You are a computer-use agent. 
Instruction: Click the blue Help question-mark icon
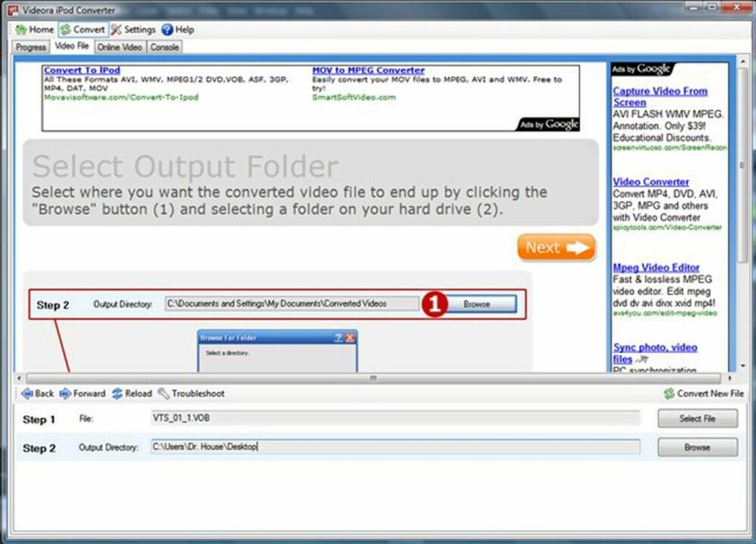(167, 30)
